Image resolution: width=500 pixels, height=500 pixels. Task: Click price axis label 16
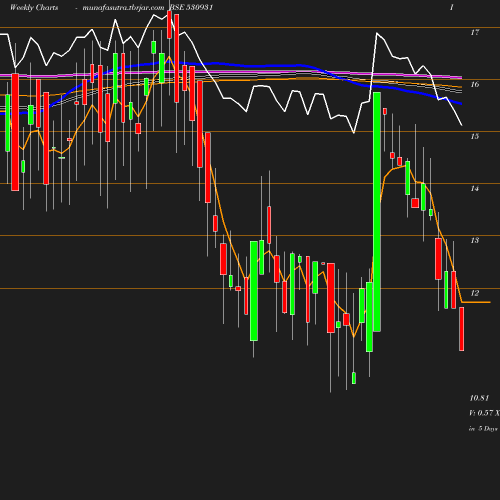[475, 84]
